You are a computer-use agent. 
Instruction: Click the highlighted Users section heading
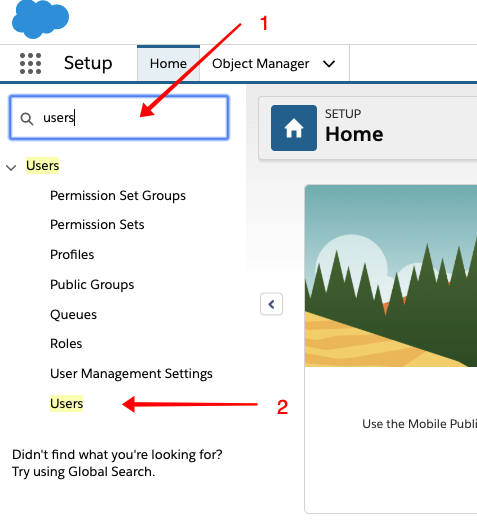coord(42,165)
